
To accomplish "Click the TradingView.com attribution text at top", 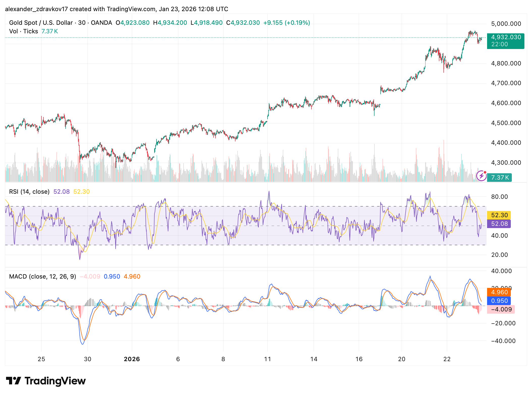I will 131,9.
